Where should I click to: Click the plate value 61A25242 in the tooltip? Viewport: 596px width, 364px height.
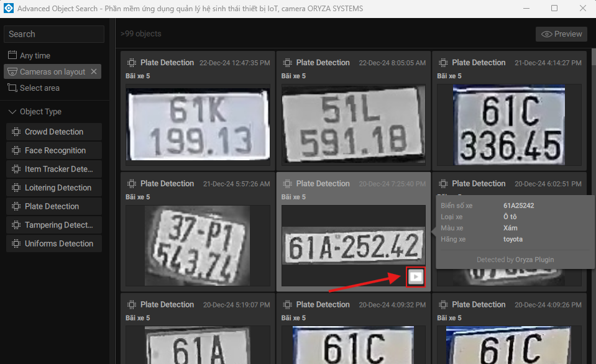click(x=519, y=206)
